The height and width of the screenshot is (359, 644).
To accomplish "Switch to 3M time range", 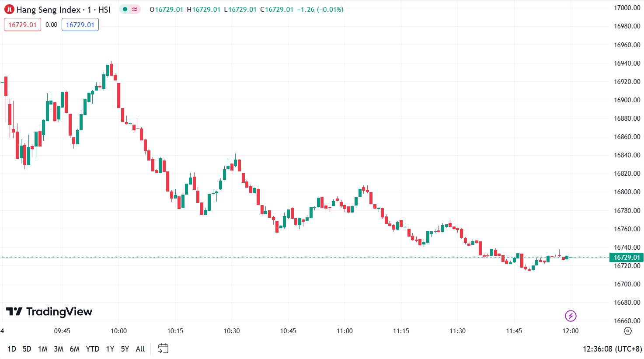I will tap(59, 349).
